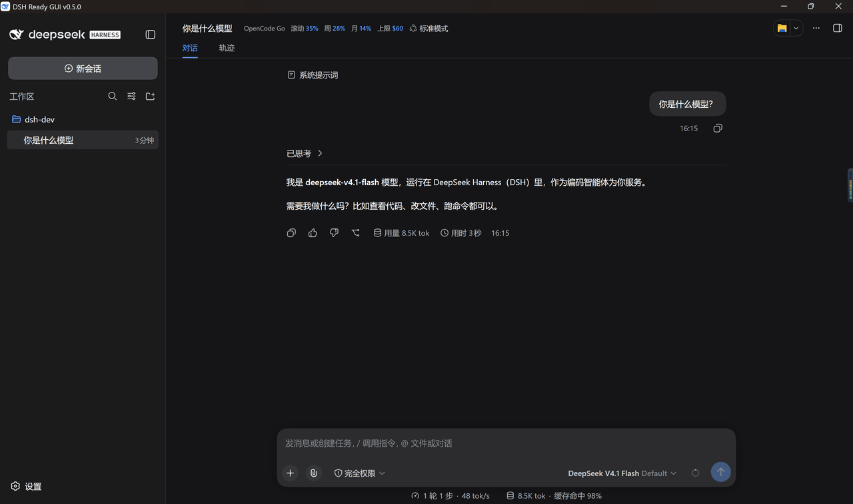Copy the user message 你是什么模型？
The width and height of the screenshot is (853, 504).
(718, 128)
